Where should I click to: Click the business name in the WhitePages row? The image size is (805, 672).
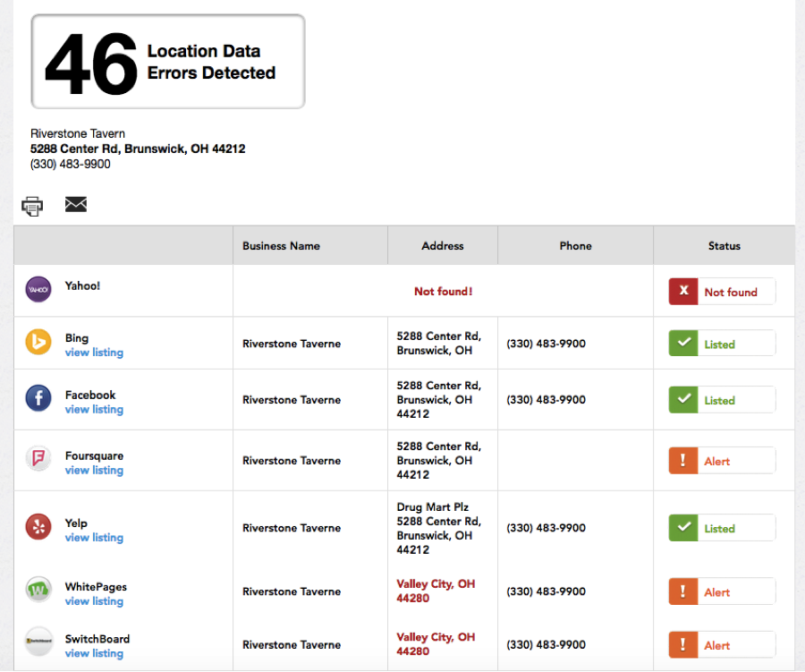click(x=292, y=591)
